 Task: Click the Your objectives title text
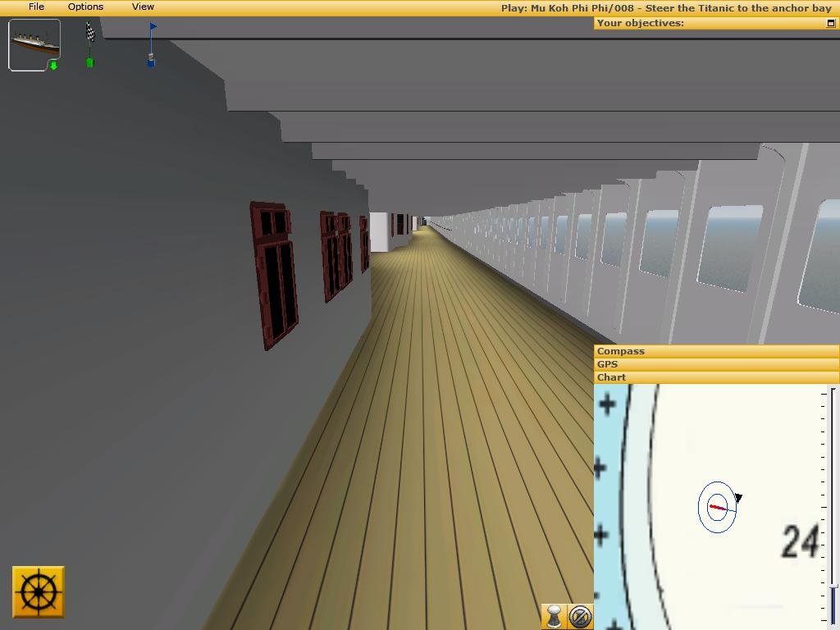[x=640, y=23]
